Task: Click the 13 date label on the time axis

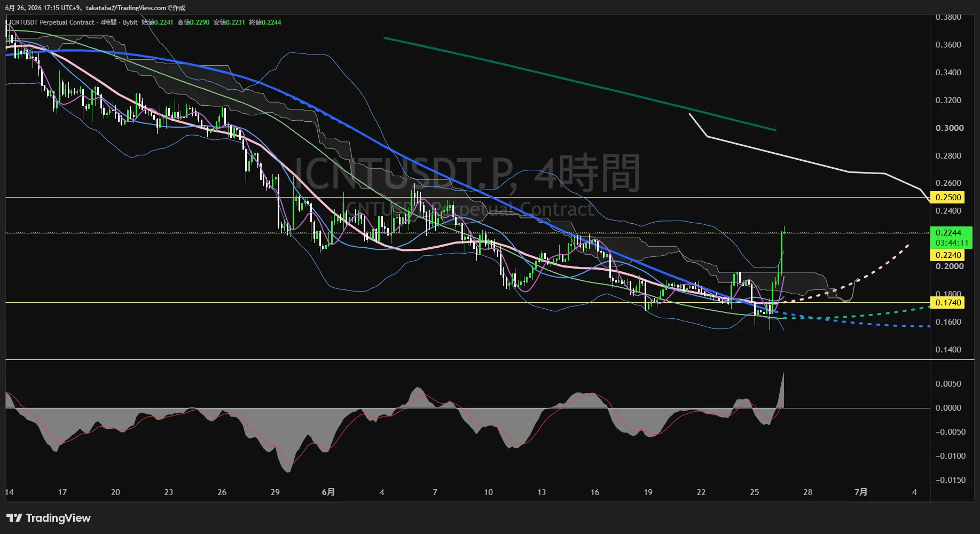Action: pos(542,492)
